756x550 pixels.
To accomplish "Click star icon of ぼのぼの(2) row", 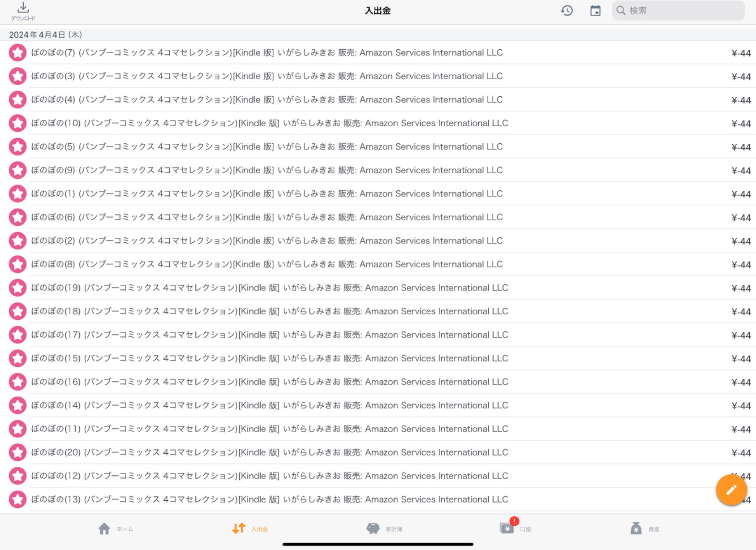I will pos(18,241).
